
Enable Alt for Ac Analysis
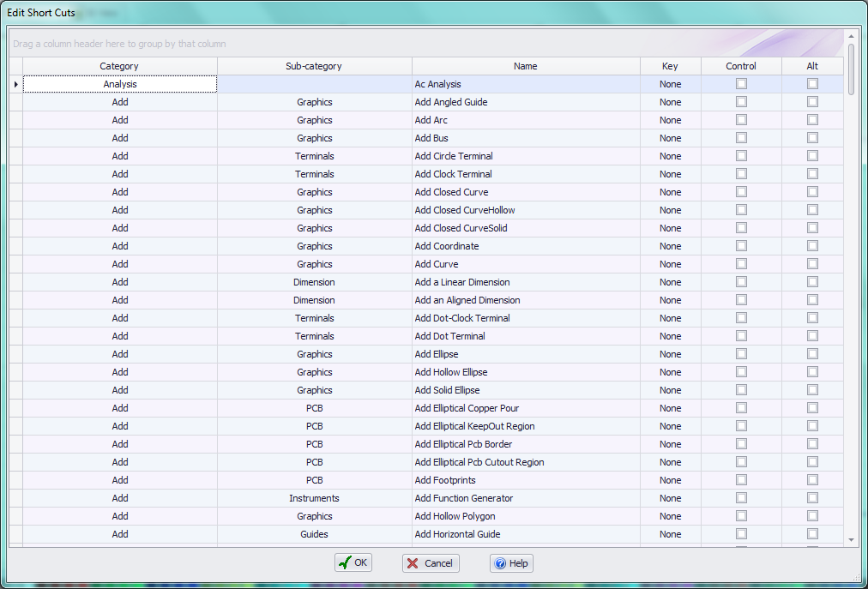click(812, 83)
